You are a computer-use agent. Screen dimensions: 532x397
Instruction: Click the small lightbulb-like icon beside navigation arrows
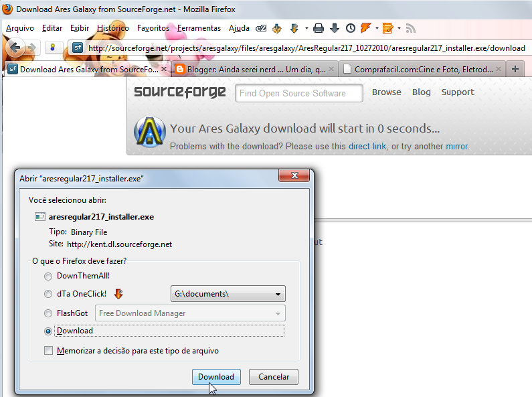click(53, 48)
